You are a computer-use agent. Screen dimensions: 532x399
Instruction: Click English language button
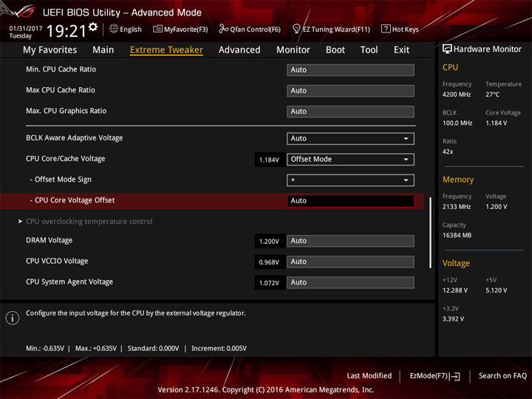[x=126, y=29]
